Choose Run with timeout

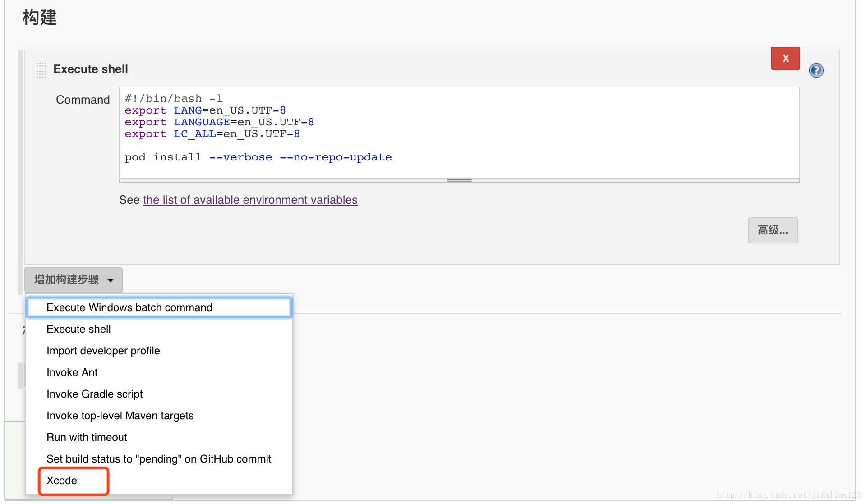click(159, 437)
